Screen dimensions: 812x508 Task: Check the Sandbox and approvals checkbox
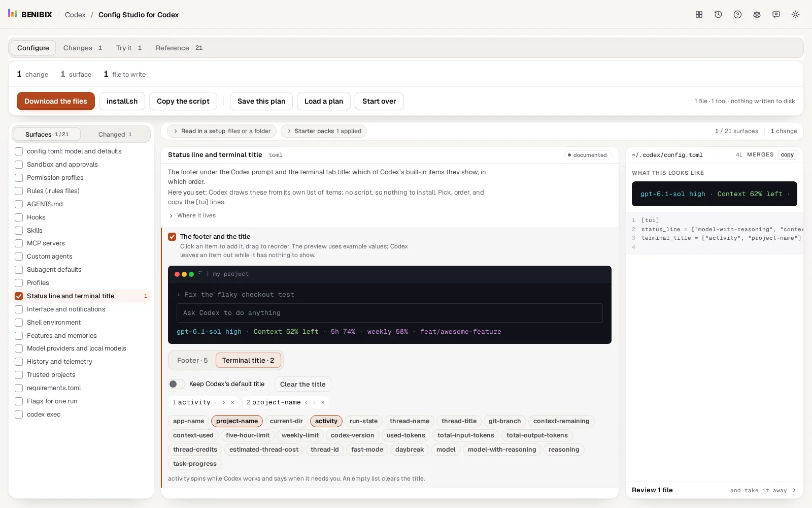[x=19, y=165]
